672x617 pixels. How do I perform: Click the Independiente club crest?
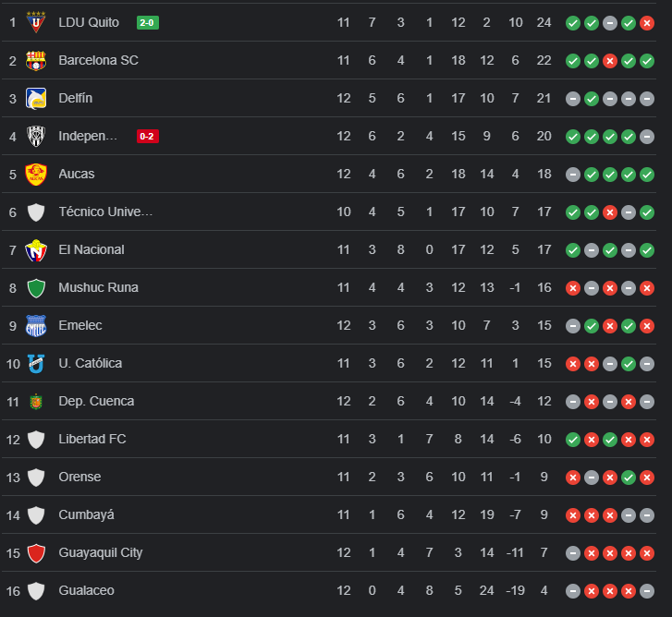click(36, 136)
